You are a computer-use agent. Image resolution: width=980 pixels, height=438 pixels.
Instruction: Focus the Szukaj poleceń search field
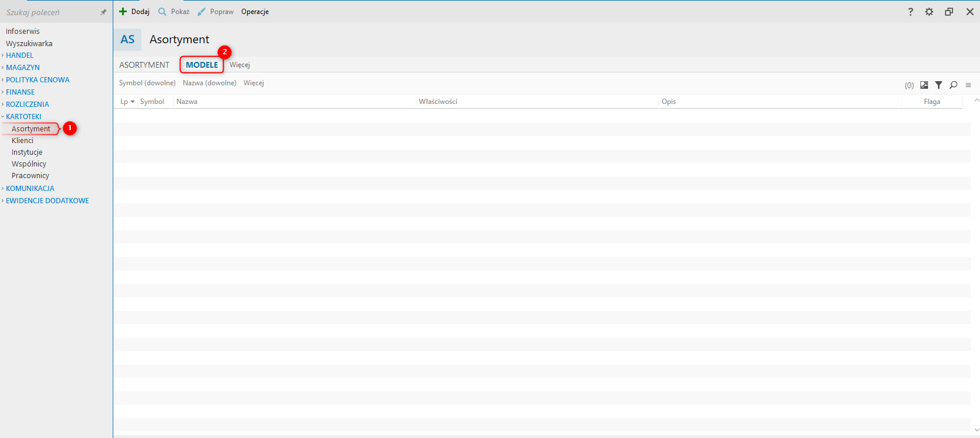click(50, 12)
